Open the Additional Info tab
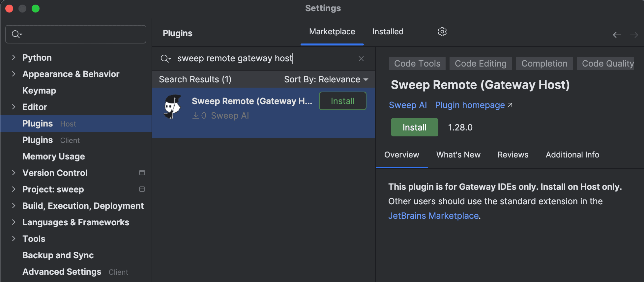Viewport: 644px width, 282px height. pos(572,155)
